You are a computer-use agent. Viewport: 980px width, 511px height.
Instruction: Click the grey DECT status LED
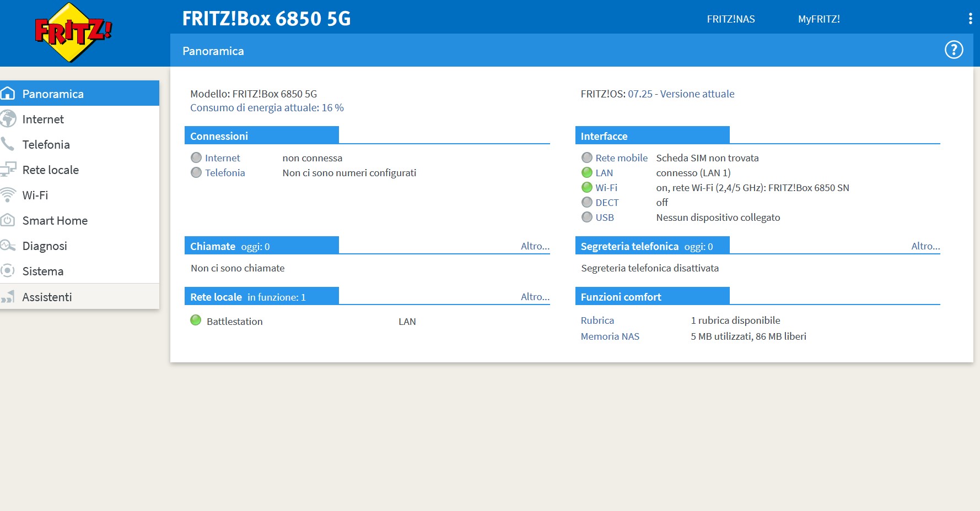[x=587, y=202]
